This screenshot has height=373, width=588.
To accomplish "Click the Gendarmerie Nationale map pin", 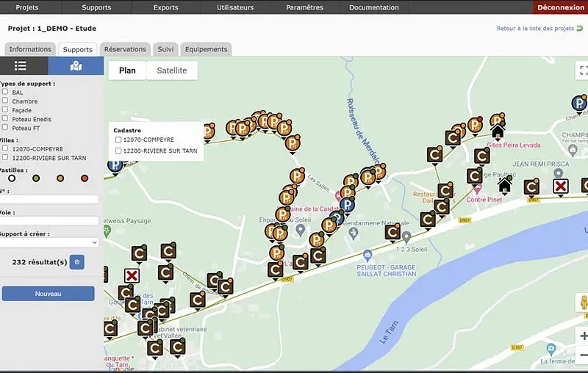I will pos(353,234).
